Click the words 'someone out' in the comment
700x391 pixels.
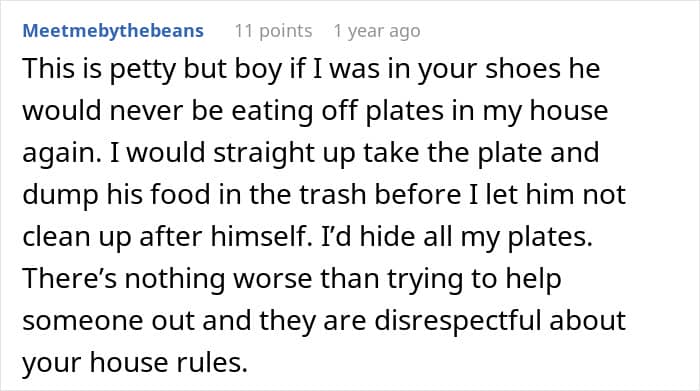point(108,320)
